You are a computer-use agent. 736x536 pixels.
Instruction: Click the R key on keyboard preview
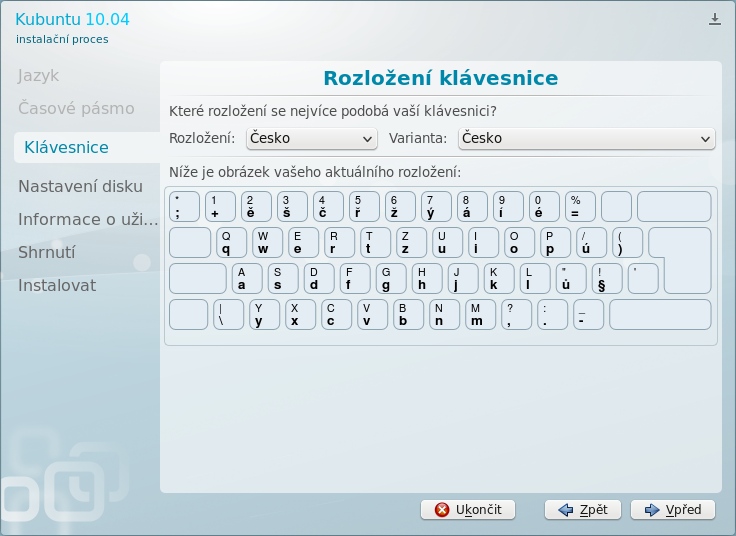click(339, 243)
